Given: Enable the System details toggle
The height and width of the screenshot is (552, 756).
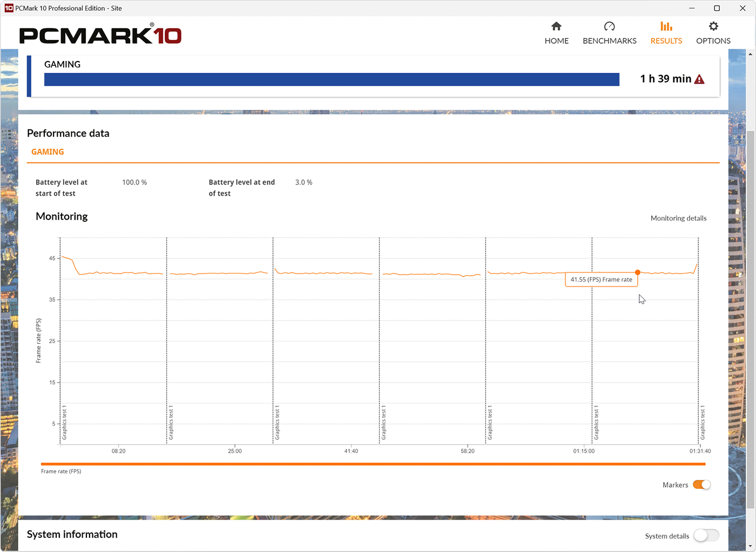Looking at the screenshot, I should point(706,535).
